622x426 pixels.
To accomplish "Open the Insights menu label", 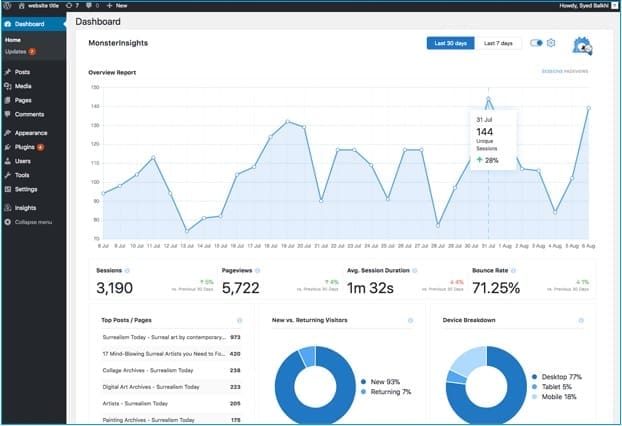I will [x=25, y=208].
